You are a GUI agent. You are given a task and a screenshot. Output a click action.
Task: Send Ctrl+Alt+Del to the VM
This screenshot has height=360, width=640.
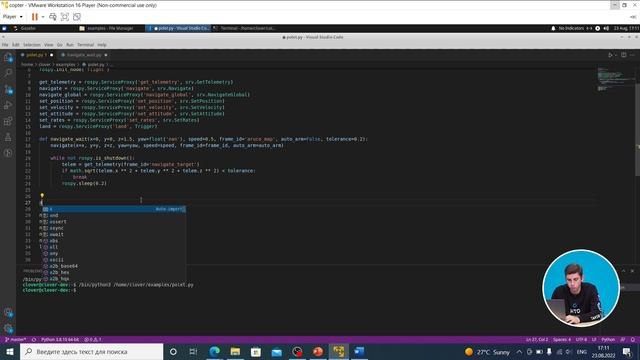coord(53,17)
